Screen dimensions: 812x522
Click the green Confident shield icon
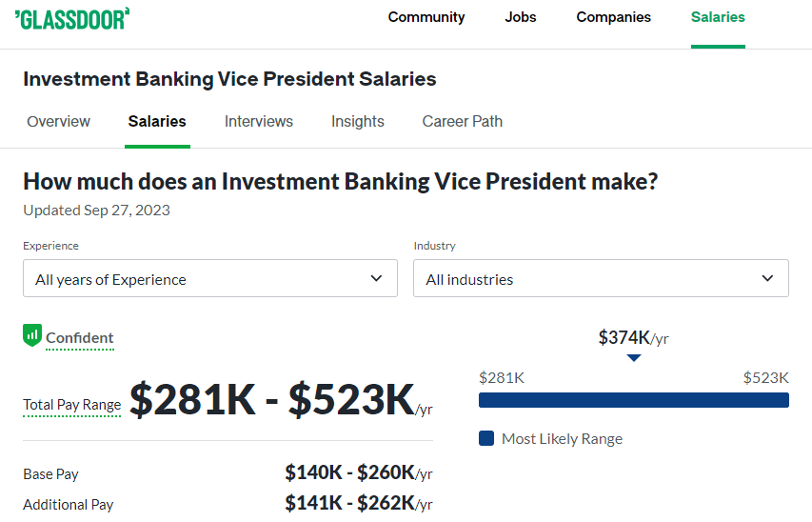[x=32, y=335]
